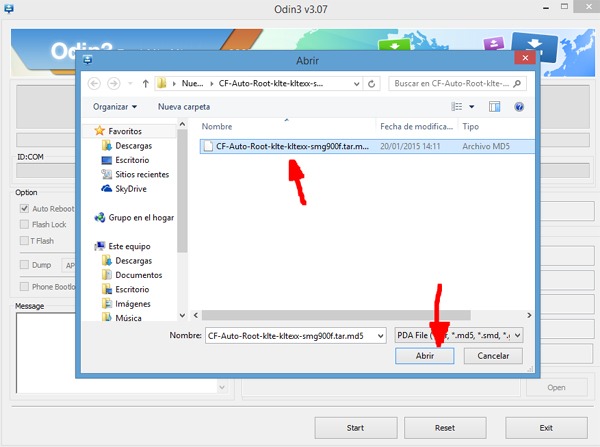Click the file icon of CF-Auto-Root md5

[208, 146]
